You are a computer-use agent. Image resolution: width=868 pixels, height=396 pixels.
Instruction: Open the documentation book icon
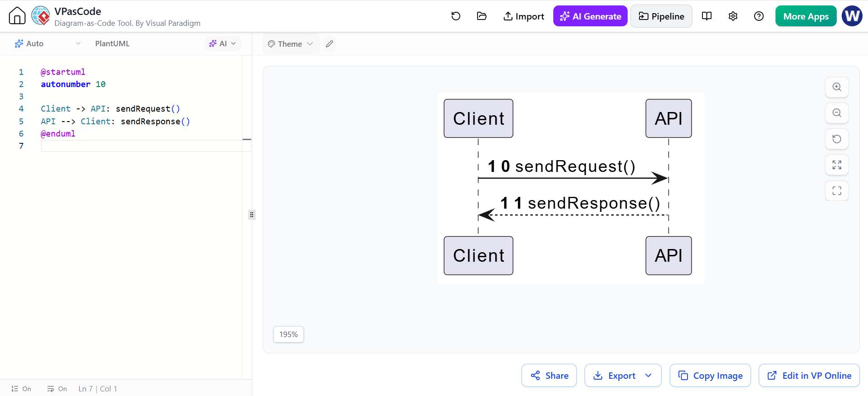707,16
